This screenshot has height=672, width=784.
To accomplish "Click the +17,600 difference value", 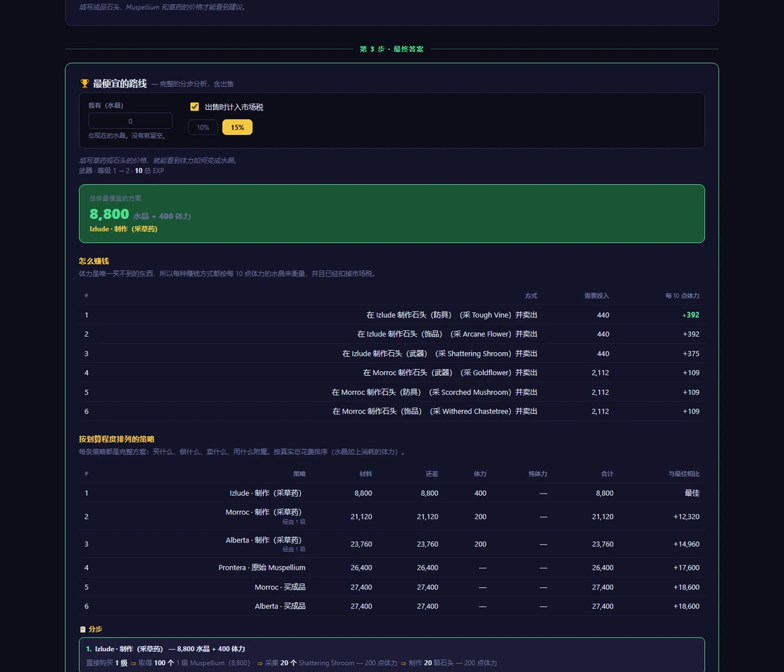I will (x=687, y=568).
